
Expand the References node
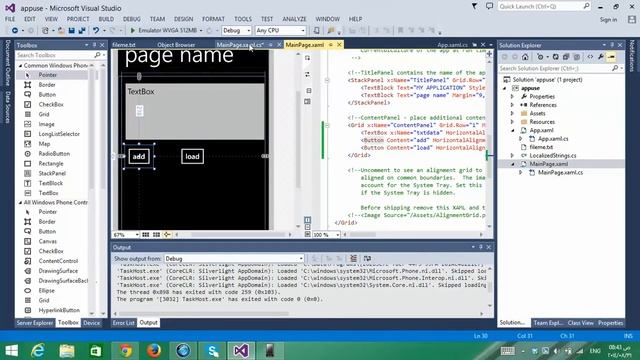click(512, 105)
